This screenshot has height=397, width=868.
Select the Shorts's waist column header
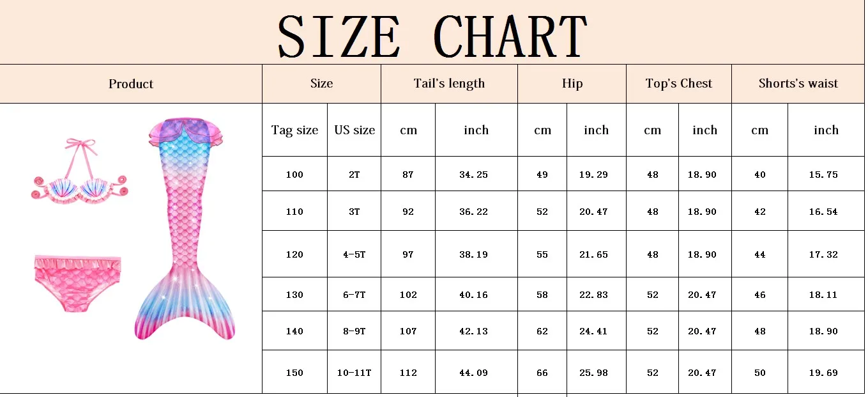[798, 84]
